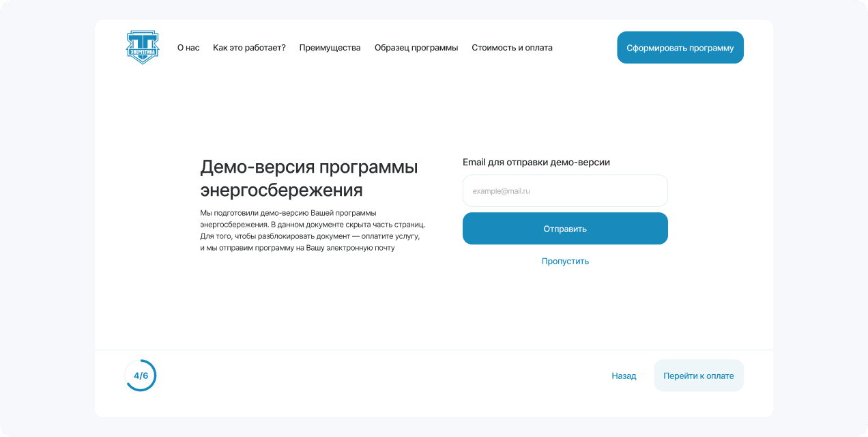Click the divider line above the footer
868x437 pixels.
click(x=434, y=350)
